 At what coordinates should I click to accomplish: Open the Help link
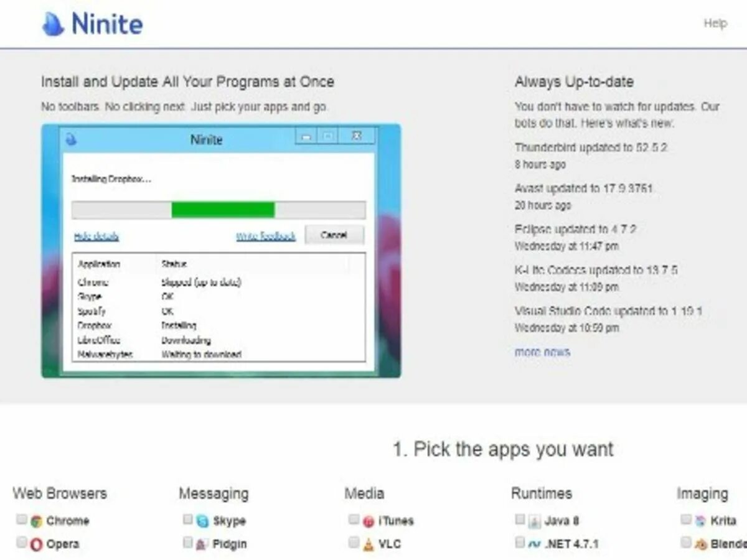[x=715, y=24]
